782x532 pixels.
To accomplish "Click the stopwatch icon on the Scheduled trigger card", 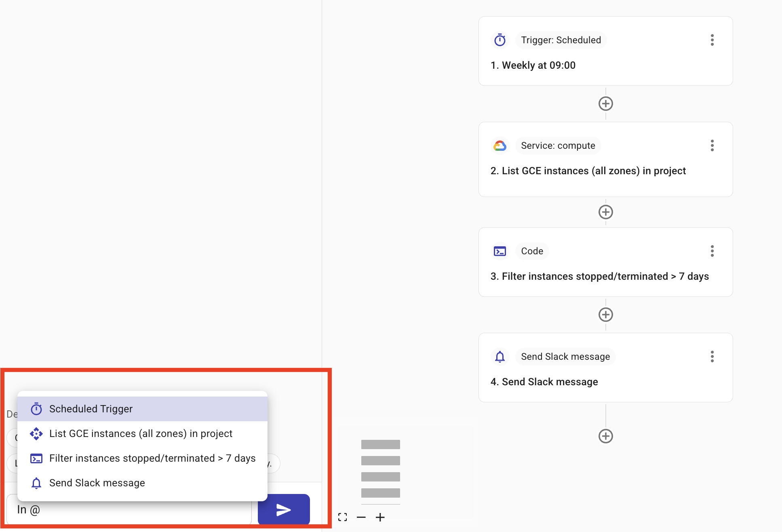I will pos(500,40).
